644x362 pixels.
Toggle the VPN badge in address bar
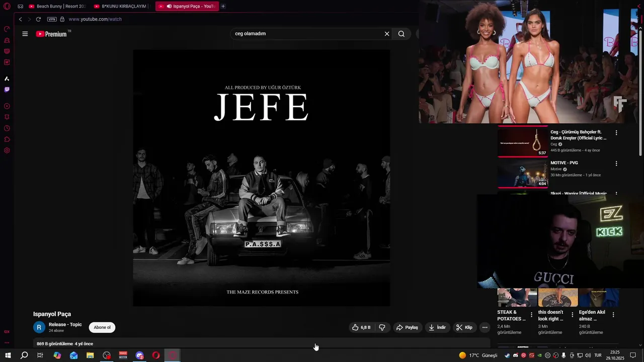coord(52,19)
